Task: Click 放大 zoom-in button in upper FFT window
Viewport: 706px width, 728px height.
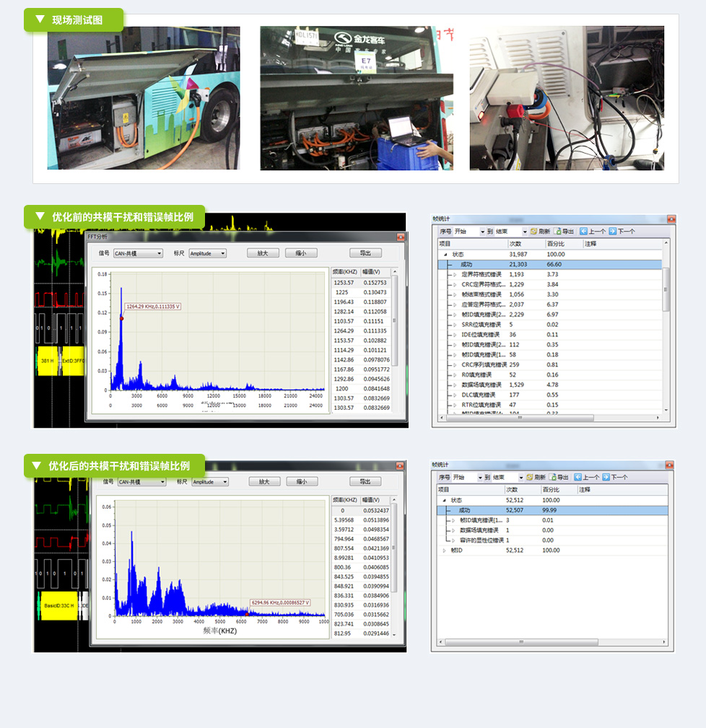Action: pos(262,253)
